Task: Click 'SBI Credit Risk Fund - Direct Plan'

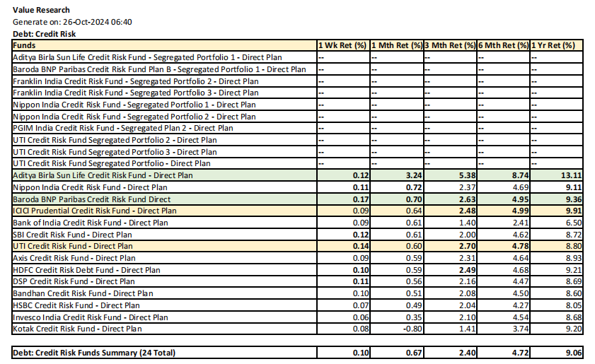Action: coord(72,235)
